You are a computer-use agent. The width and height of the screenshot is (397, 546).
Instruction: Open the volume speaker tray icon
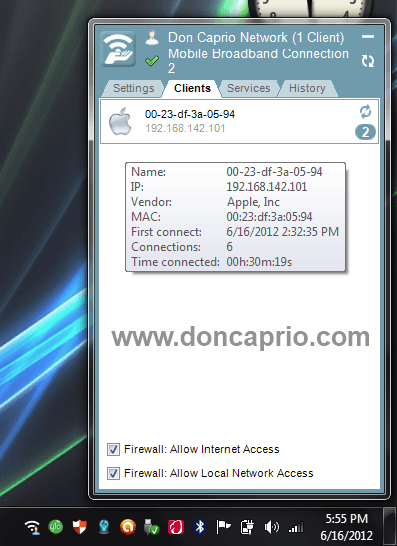click(271, 527)
